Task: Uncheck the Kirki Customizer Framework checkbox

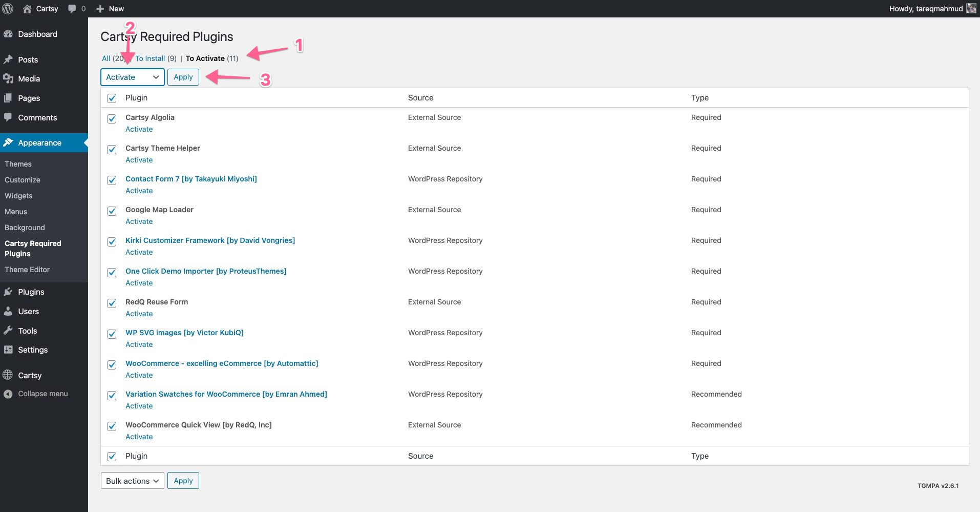Action: 112,241
